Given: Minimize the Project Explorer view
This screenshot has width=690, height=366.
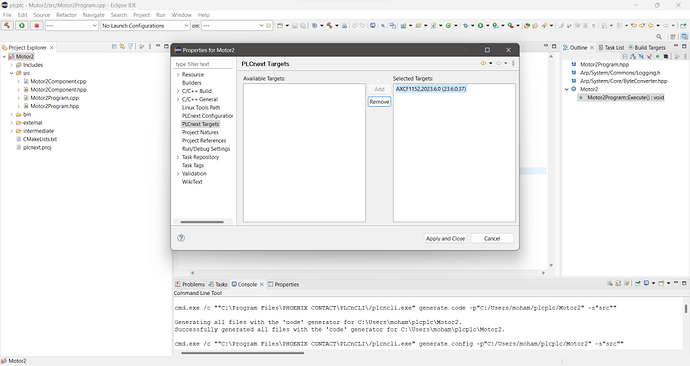Looking at the screenshot, I should point(158,46).
